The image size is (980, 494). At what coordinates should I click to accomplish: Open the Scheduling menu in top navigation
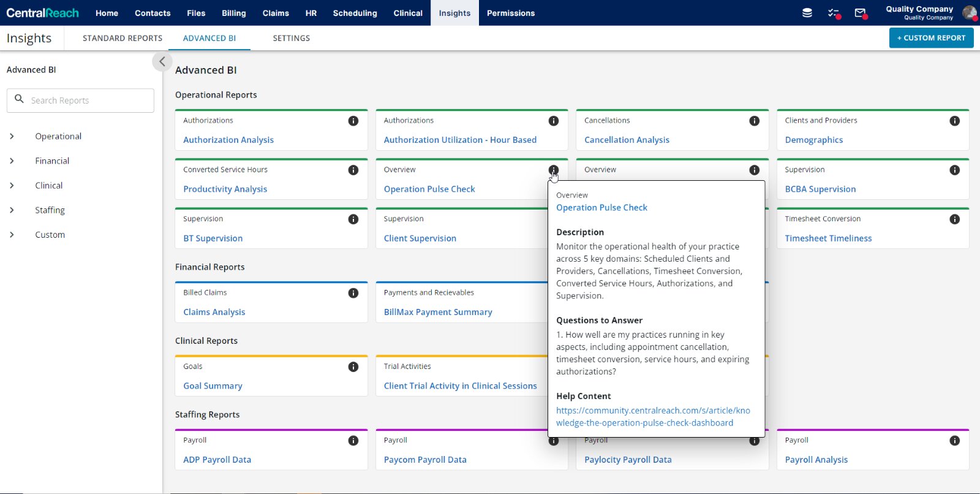[x=355, y=13]
